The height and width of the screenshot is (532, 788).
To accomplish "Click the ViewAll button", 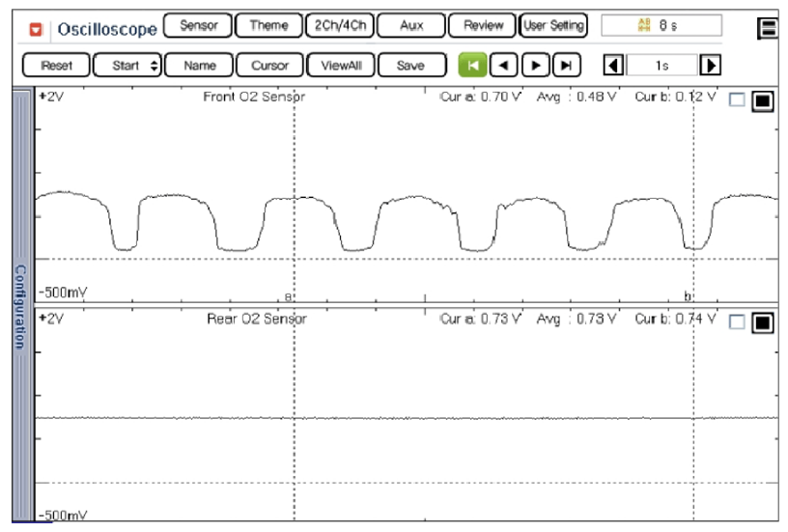I will pos(340,66).
